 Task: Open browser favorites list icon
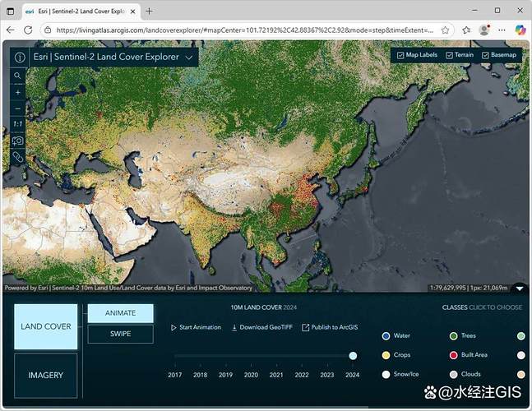coord(466,30)
